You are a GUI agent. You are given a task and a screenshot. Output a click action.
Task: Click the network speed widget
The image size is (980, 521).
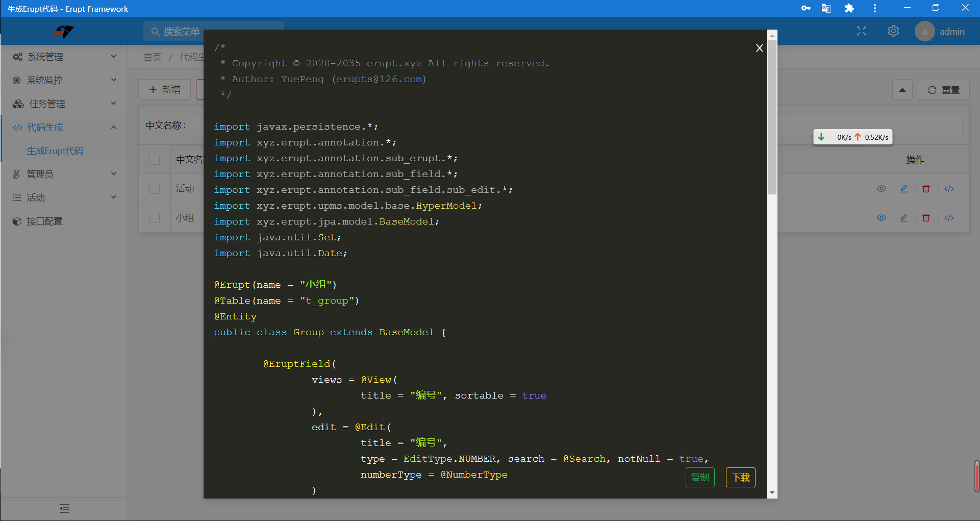[x=853, y=137]
